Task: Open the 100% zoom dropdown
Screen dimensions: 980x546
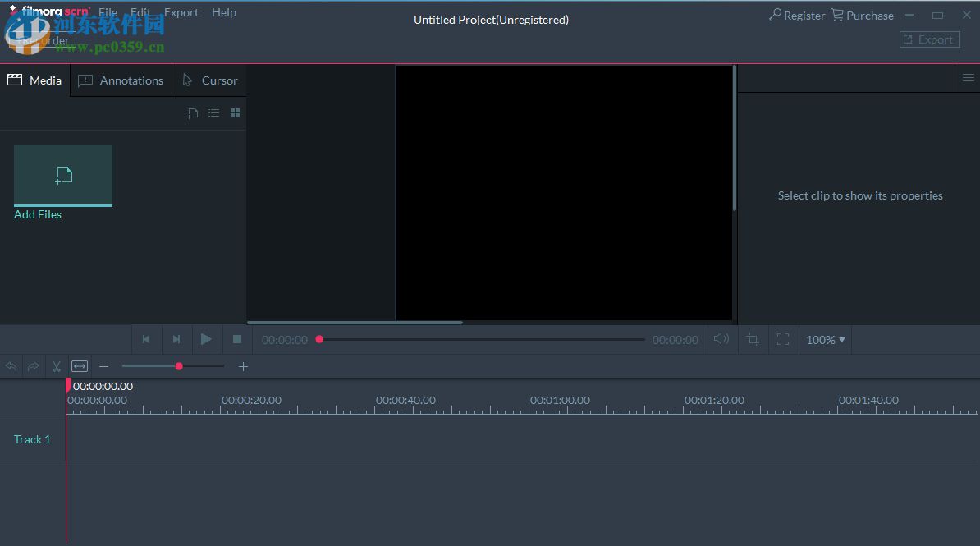Action: (825, 340)
